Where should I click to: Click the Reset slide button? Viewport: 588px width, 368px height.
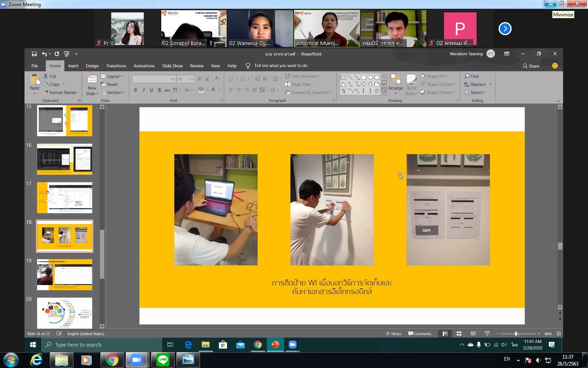pos(109,84)
